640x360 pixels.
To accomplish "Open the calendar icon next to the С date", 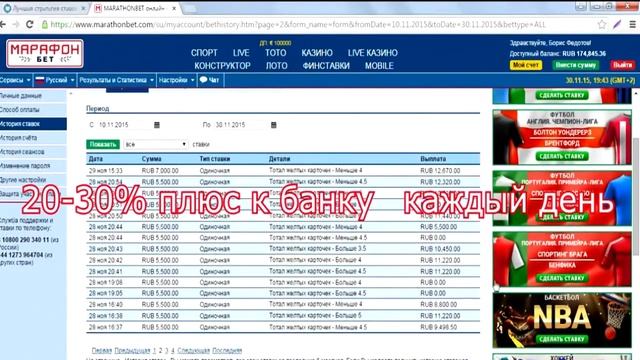I will tap(157, 125).
